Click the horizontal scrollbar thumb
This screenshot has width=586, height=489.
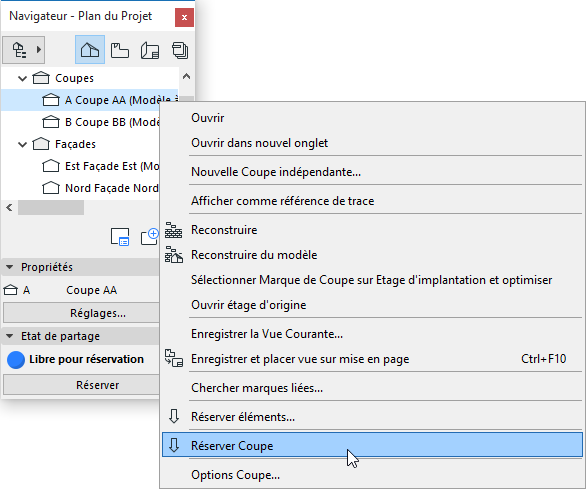[51, 207]
